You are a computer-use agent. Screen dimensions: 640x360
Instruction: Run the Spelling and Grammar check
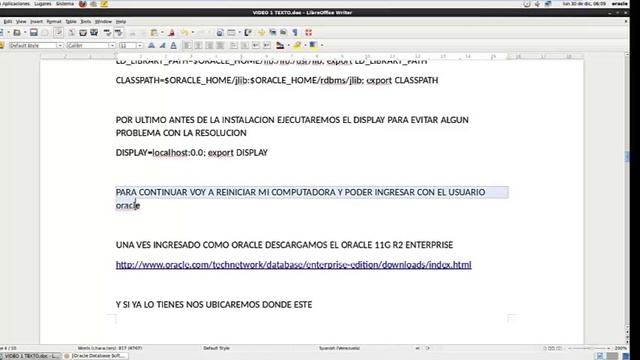tap(107, 33)
